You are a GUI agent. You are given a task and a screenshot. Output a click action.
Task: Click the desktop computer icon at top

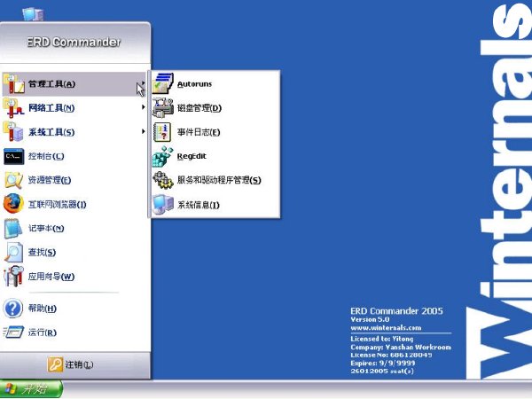pyautogui.click(x=33, y=14)
